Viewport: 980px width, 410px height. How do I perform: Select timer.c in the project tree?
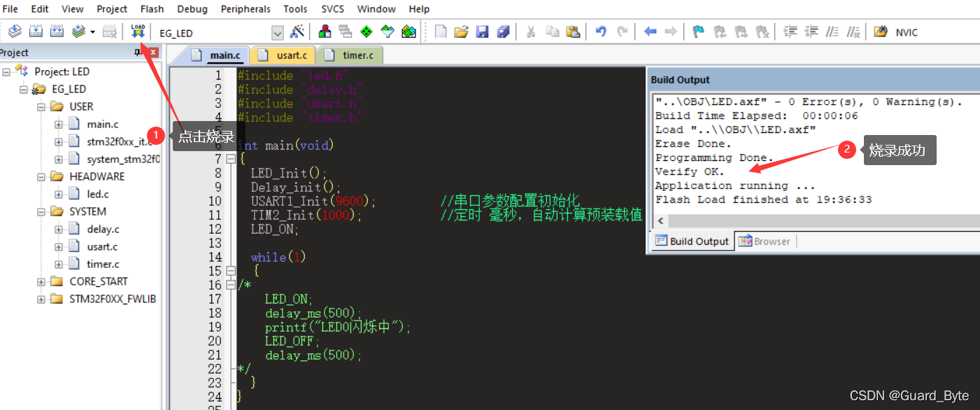click(x=103, y=264)
